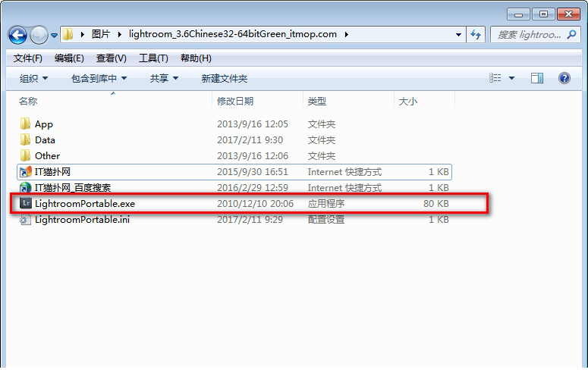Open the 工具(T) menu

click(153, 58)
